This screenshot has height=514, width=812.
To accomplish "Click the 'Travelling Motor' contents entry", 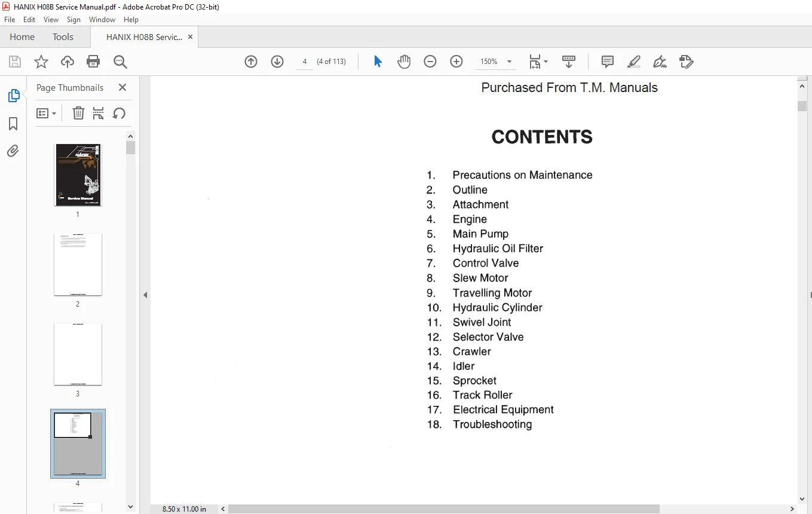I will tap(492, 293).
